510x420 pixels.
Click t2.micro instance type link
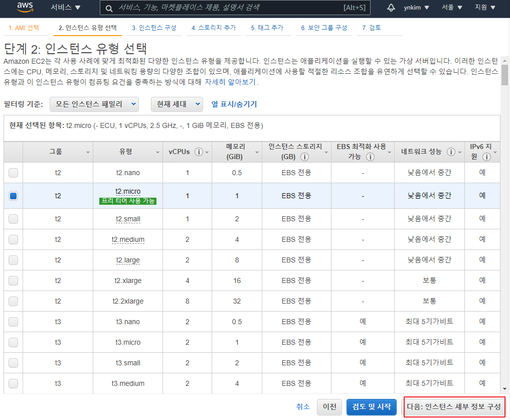click(x=128, y=192)
